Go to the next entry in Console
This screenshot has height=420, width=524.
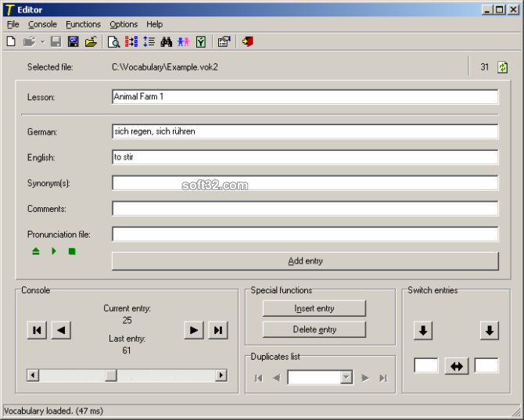coord(193,330)
